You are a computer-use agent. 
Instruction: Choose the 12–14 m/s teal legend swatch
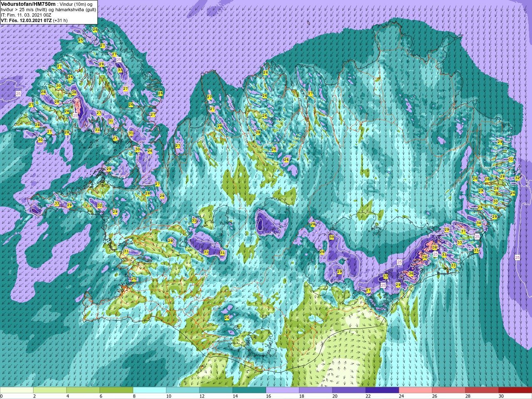coord(216,390)
